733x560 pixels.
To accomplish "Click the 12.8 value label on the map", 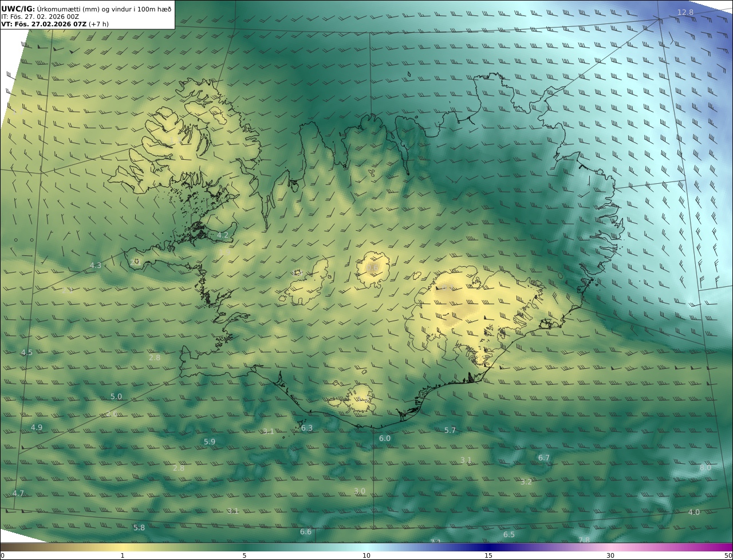I will [685, 12].
